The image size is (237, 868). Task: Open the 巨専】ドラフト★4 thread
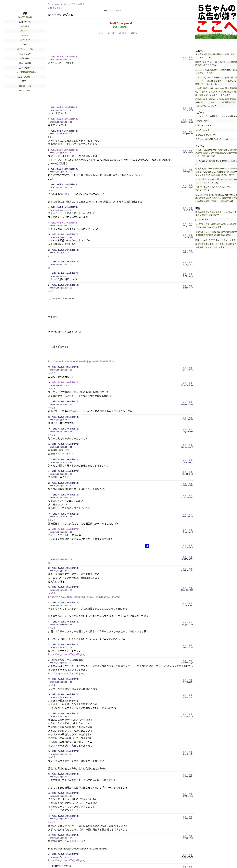204,126
